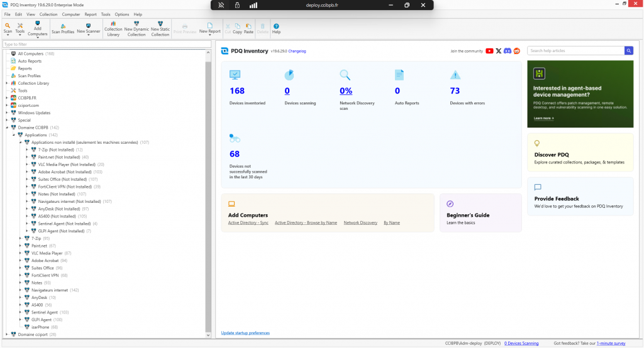Expand the Sentinel Agent (103) node

(x=20, y=312)
